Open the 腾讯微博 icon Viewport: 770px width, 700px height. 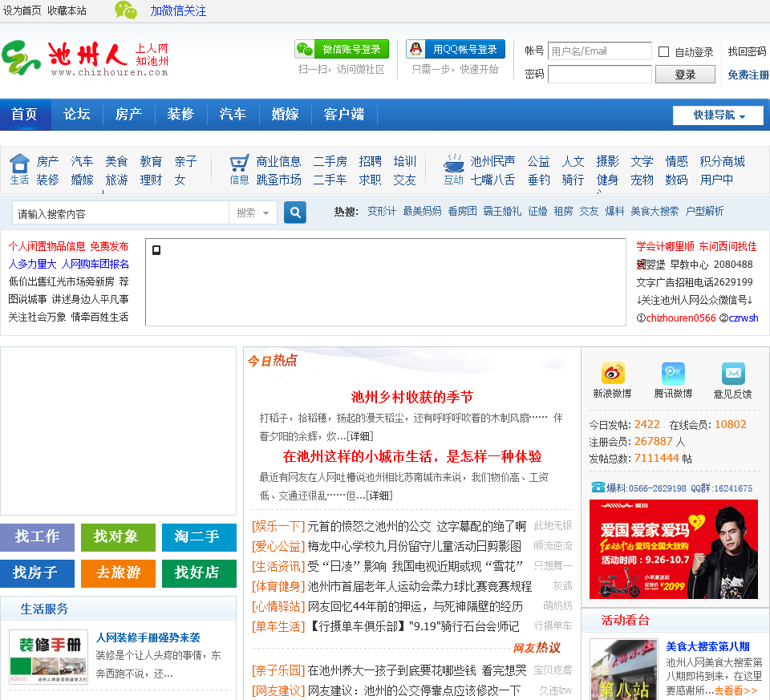(x=673, y=373)
